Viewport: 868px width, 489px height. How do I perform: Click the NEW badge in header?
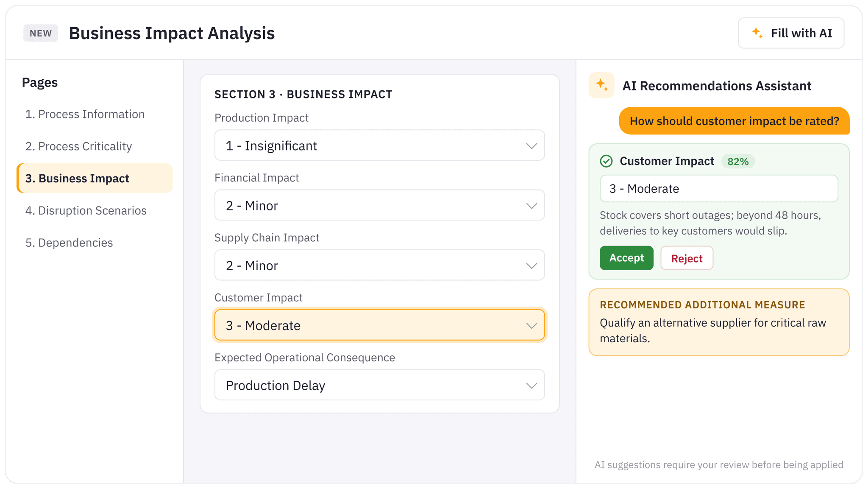[x=41, y=33]
